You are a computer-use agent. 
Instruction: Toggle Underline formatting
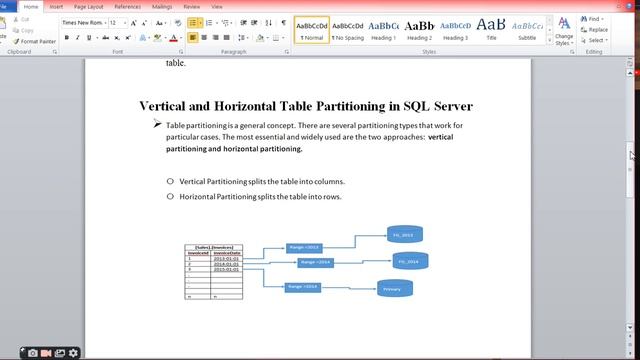point(89,38)
